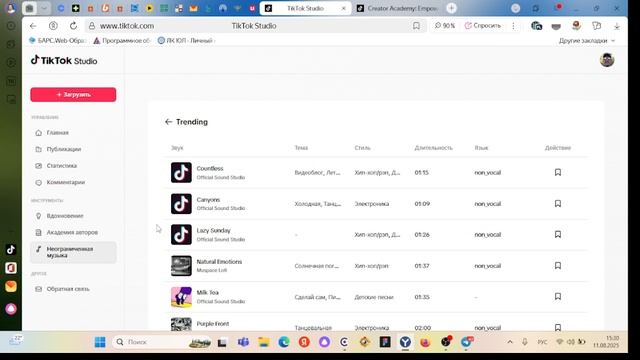
Task: Click duration value 01:37
Action: 422,266
